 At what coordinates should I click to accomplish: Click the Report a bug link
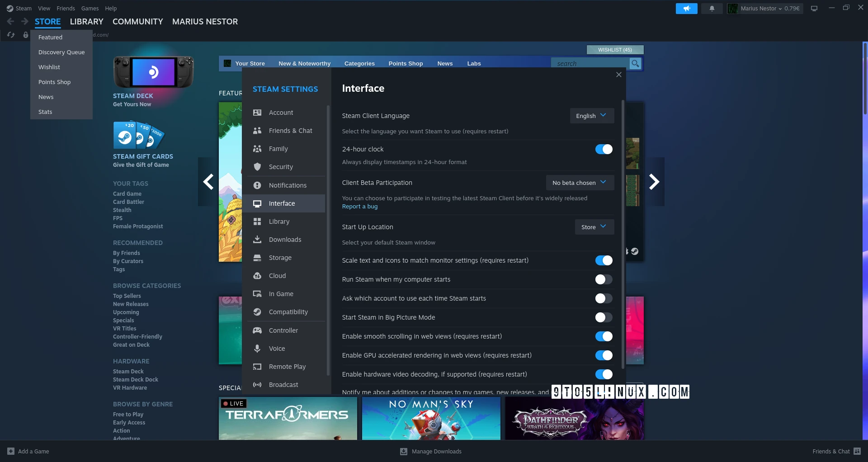[x=359, y=206]
